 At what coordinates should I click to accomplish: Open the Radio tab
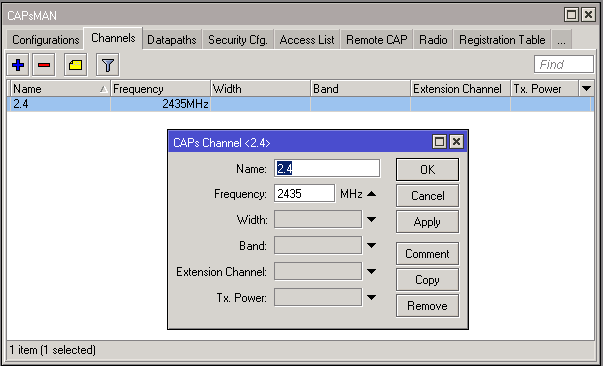click(433, 40)
